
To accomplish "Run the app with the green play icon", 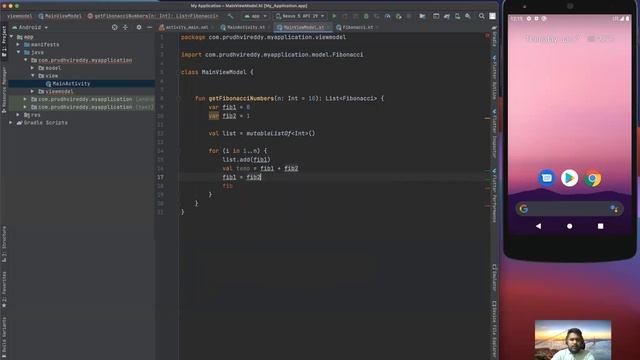I will (x=334, y=16).
